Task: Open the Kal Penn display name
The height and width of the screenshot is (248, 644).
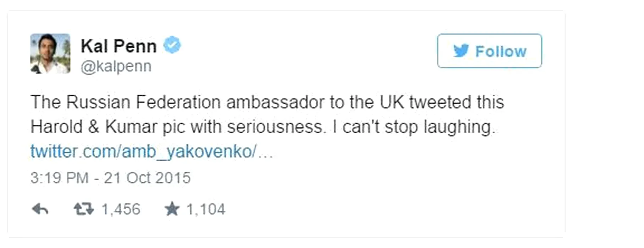Action: 118,46
